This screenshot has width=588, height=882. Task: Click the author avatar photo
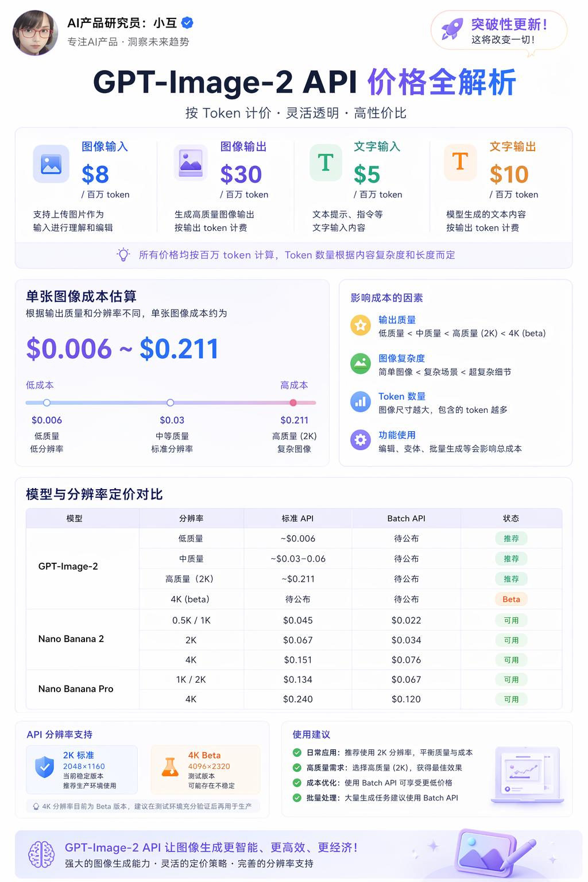tap(35, 33)
